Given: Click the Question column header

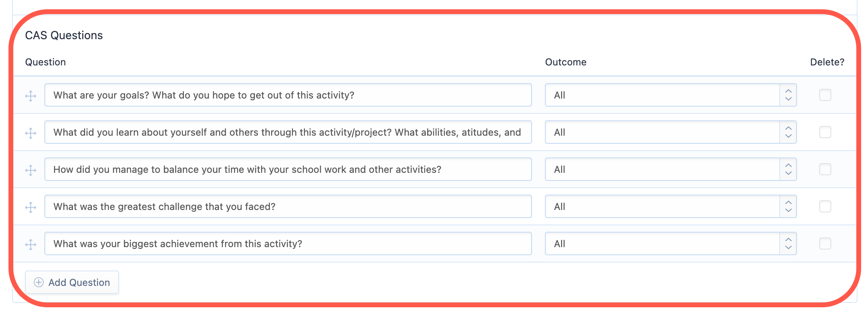Looking at the screenshot, I should point(46,62).
